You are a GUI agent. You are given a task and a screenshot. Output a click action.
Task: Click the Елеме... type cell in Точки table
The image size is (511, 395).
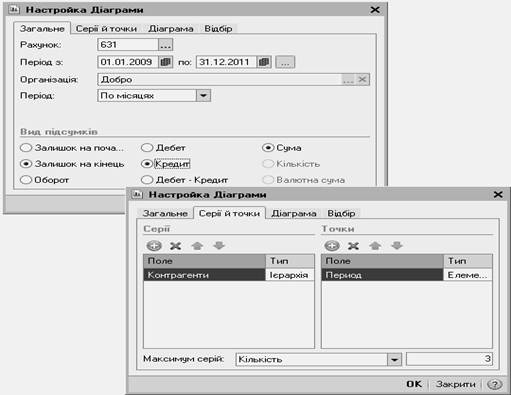(x=468, y=275)
